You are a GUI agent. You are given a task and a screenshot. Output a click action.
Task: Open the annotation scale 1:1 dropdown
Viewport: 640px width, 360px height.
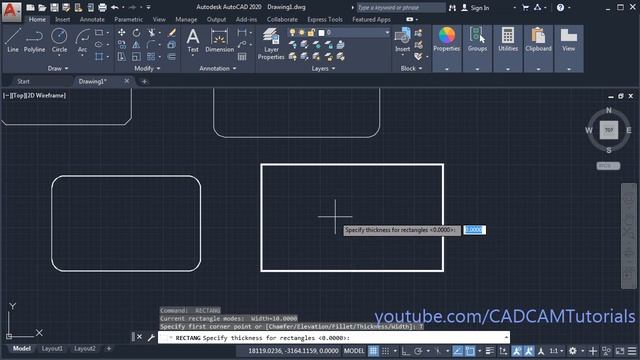click(x=556, y=351)
